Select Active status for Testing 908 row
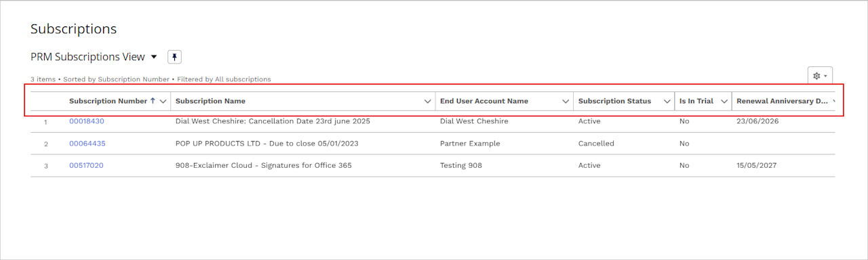Viewport: 868px width, 260px height. [589, 165]
